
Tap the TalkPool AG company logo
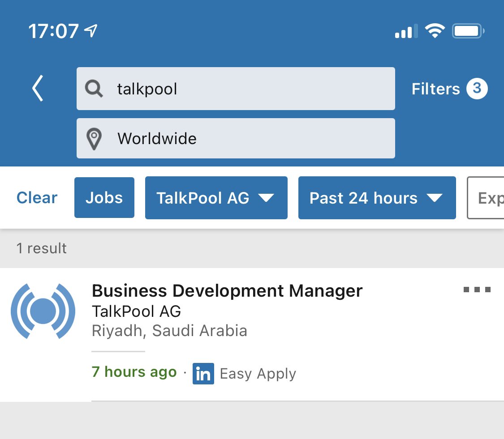[43, 311]
